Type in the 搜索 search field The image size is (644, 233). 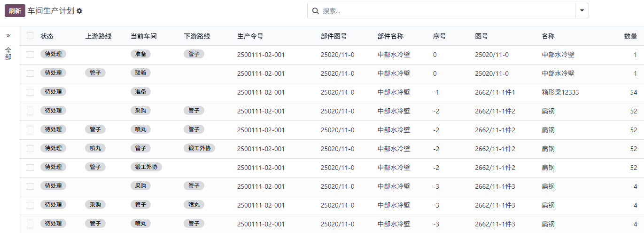coord(446,11)
